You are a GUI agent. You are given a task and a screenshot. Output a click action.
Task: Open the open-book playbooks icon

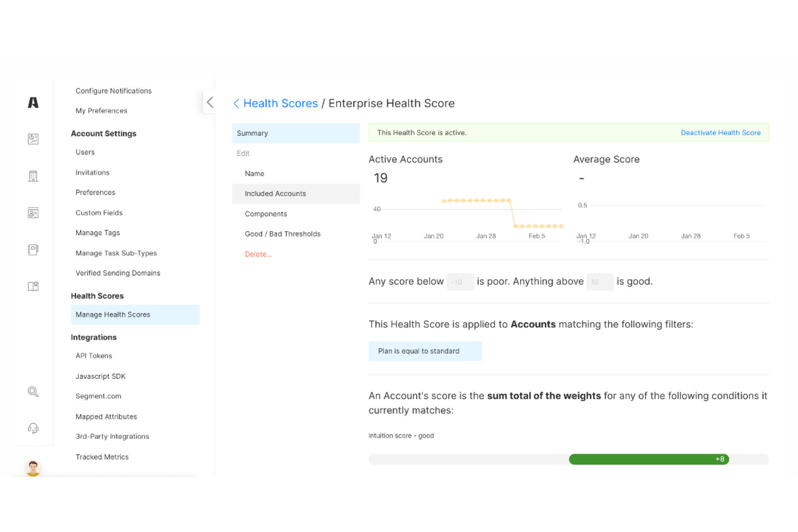(33, 286)
